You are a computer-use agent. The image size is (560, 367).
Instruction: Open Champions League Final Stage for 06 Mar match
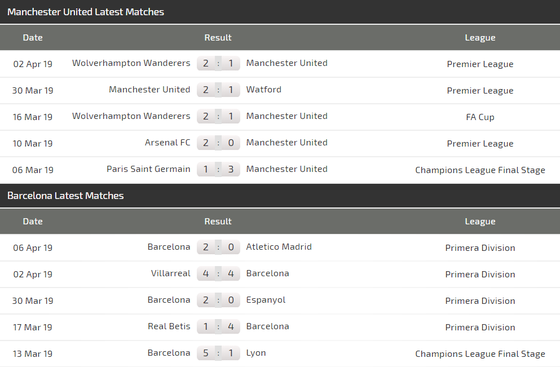click(480, 170)
